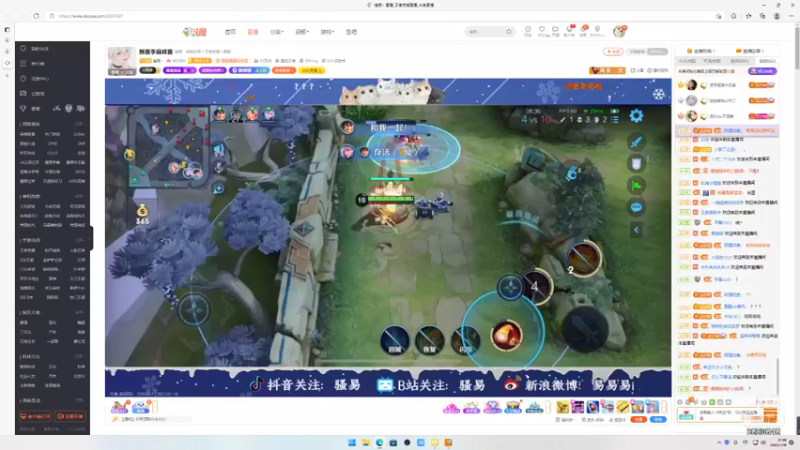
Task: Click the 关注 follow button beside streamer info
Action: pyautogui.click(x=613, y=52)
